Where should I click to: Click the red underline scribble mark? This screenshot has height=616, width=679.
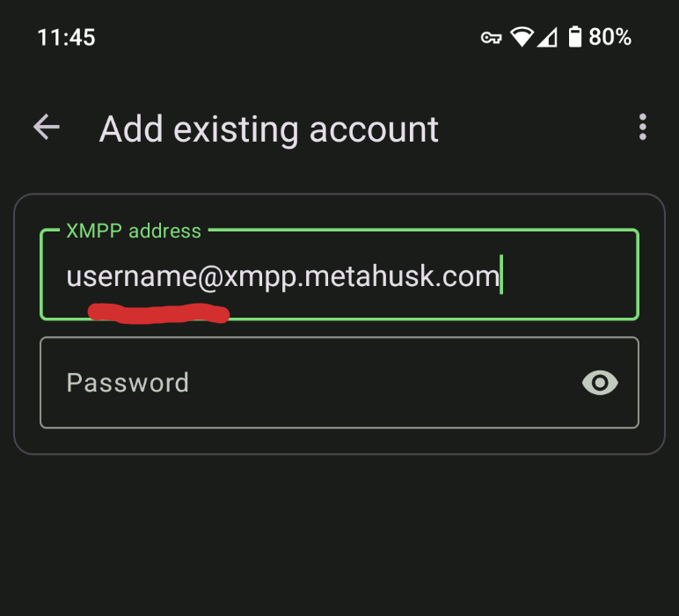pyautogui.click(x=158, y=312)
